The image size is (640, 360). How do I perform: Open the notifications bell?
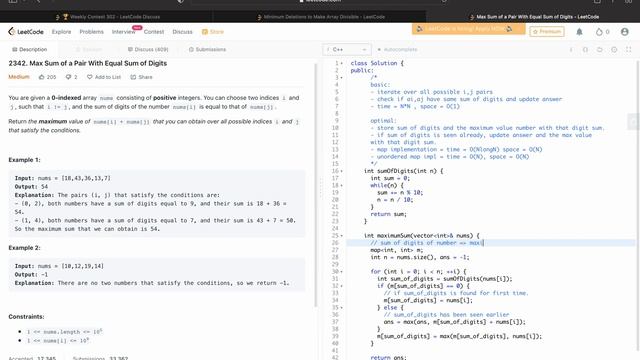[x=579, y=31]
